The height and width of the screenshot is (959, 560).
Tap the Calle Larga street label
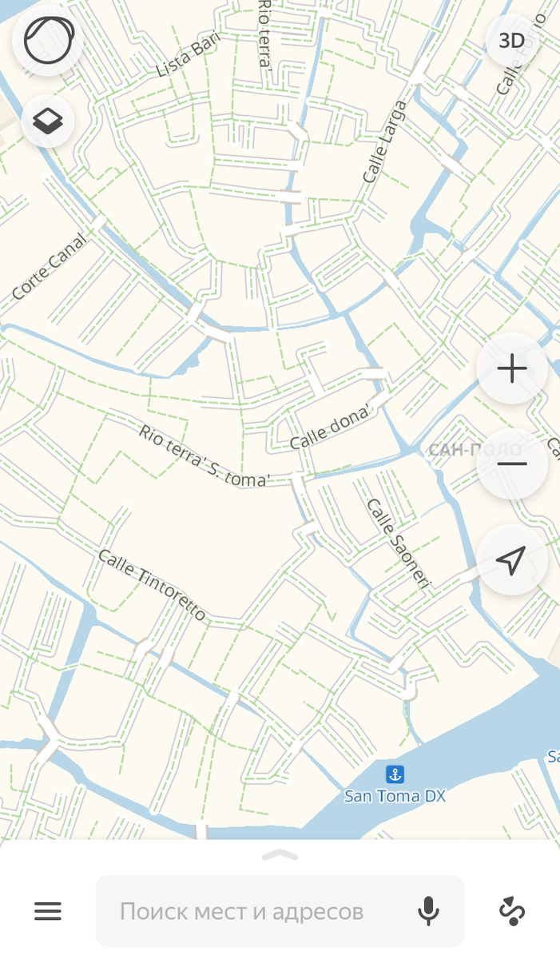tap(385, 142)
